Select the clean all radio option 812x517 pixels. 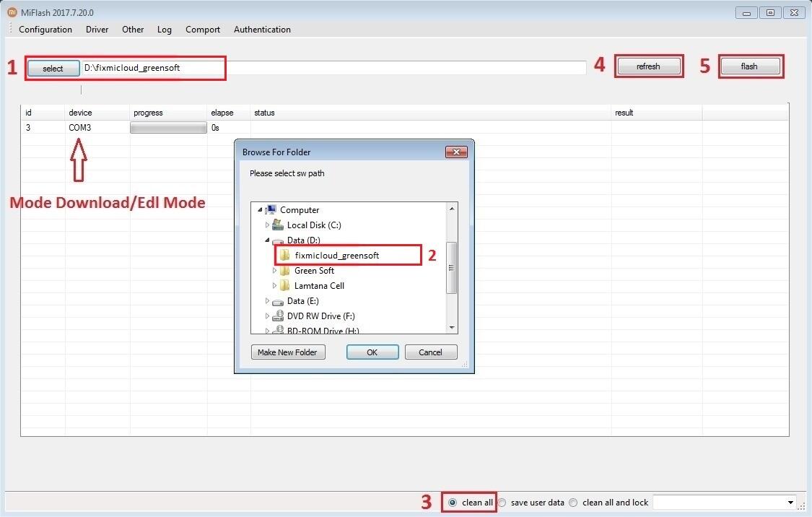(x=453, y=503)
